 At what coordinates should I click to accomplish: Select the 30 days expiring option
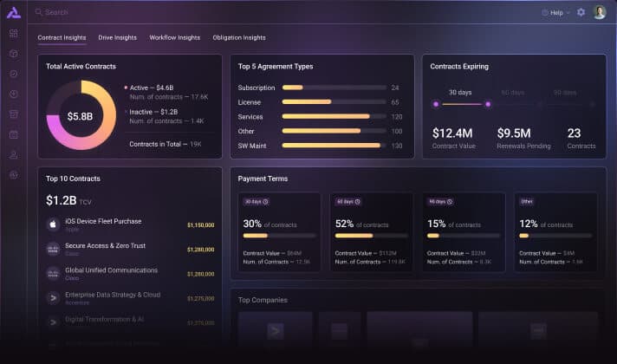tap(460, 92)
